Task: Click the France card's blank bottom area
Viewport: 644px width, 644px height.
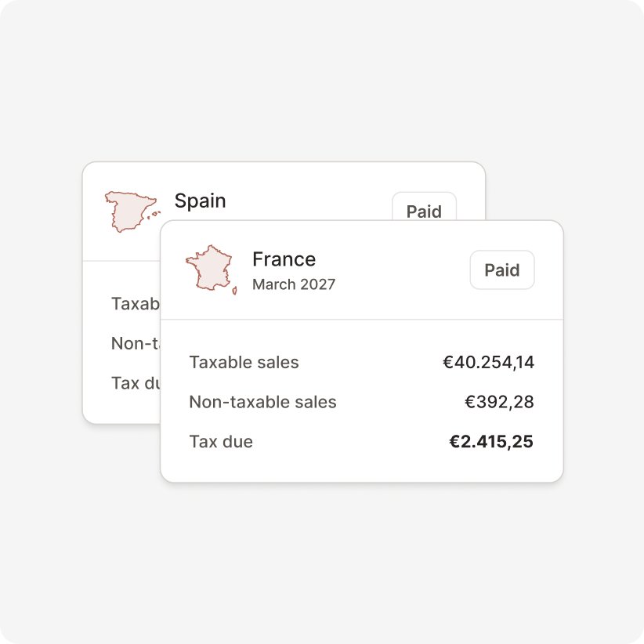Action: 360,469
